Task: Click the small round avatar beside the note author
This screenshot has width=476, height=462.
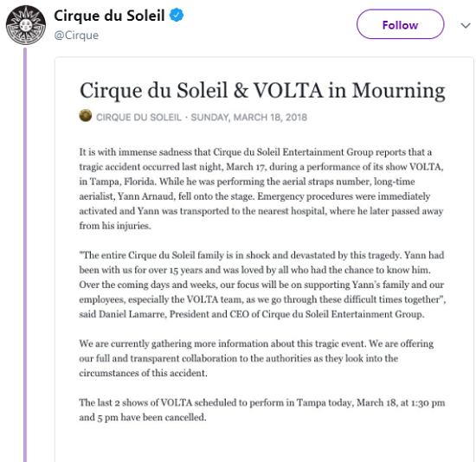Action: click(86, 116)
